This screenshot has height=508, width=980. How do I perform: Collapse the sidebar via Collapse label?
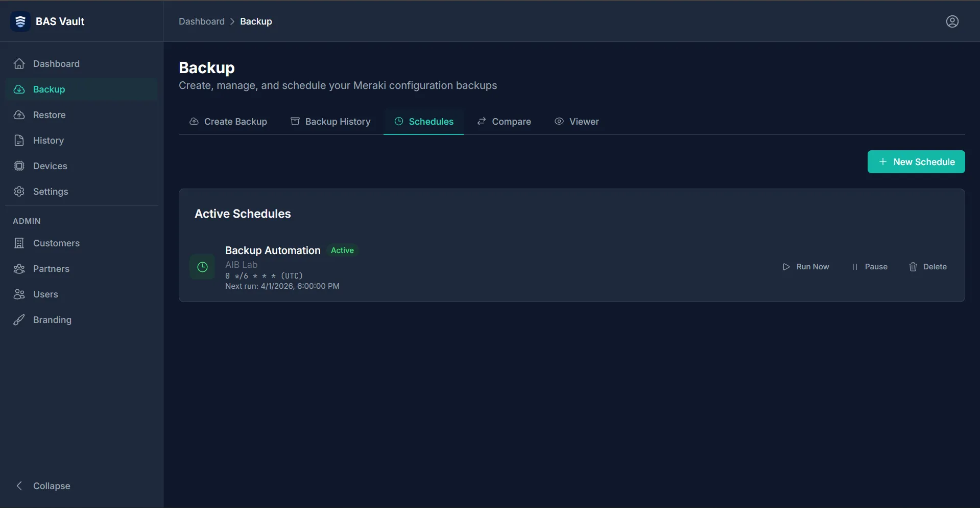52,486
